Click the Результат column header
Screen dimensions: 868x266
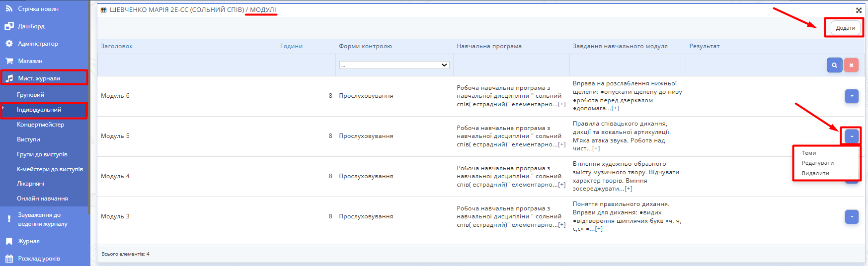[x=705, y=46]
